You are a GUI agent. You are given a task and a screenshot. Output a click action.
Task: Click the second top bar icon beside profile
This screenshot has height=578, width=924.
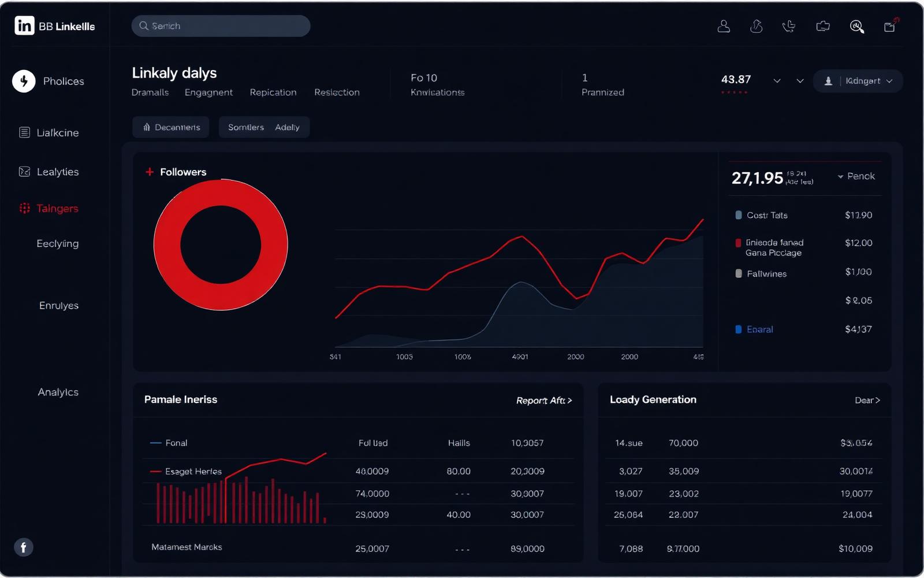coord(756,26)
